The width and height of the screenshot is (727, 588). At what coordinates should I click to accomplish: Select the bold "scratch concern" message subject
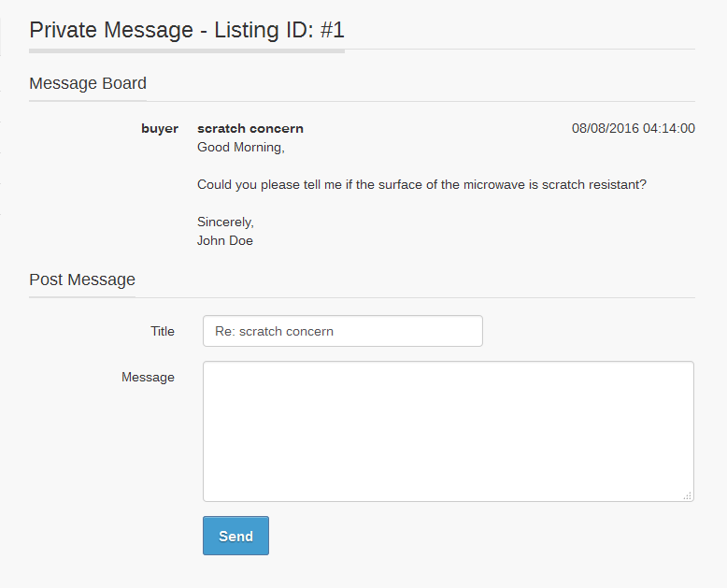click(250, 128)
